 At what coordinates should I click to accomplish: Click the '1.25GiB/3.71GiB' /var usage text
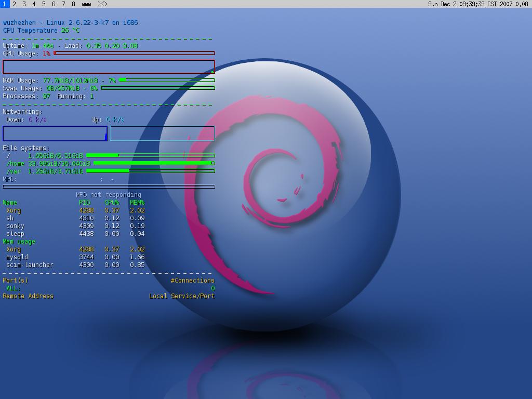[56, 171]
